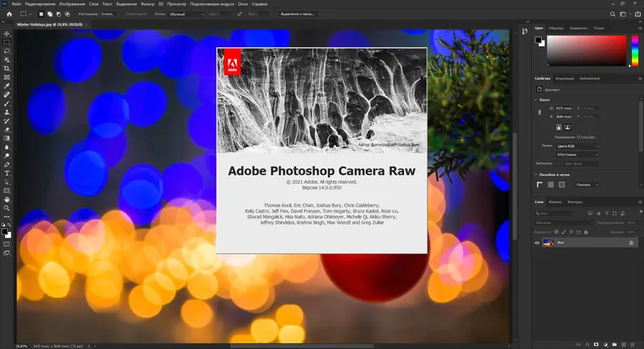This screenshot has height=349, width=644.
Task: Click the Create new group folder icon
Action: coord(614,344)
